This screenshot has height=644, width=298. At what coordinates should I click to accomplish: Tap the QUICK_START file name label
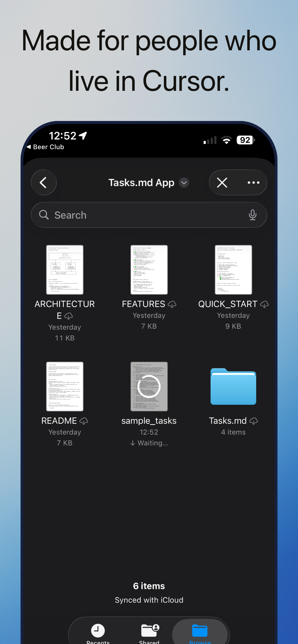click(228, 304)
